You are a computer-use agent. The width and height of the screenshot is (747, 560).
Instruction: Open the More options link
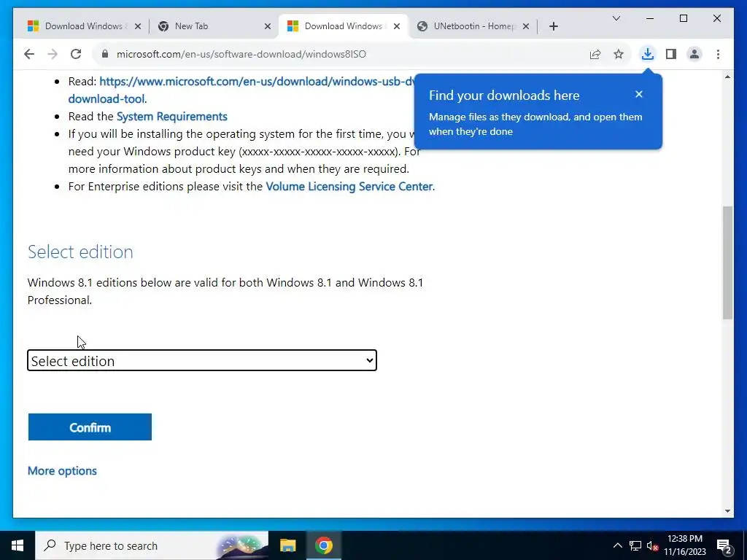point(63,471)
